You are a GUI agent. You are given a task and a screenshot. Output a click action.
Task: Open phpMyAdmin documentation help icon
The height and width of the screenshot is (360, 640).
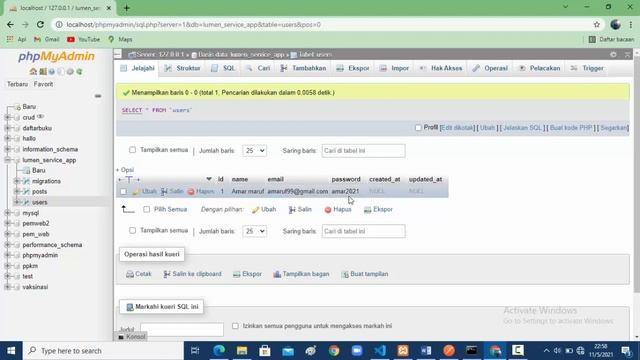(x=52, y=71)
